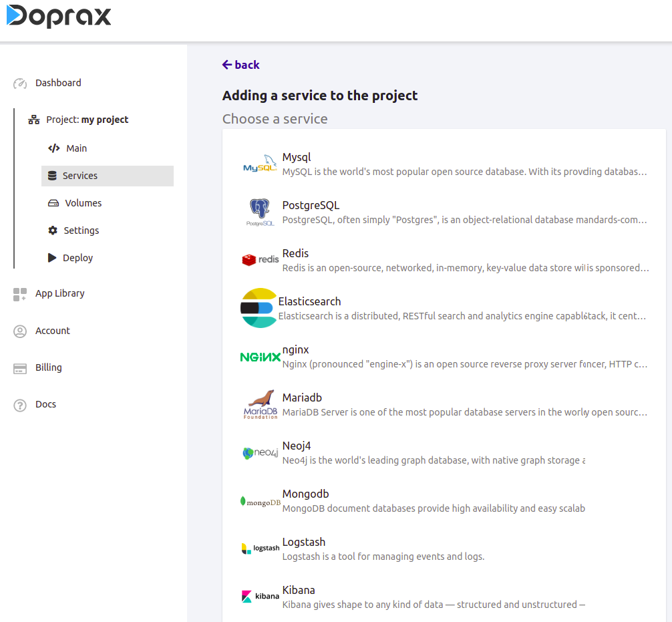Open Volumes section
This screenshot has height=622, width=672.
click(83, 203)
